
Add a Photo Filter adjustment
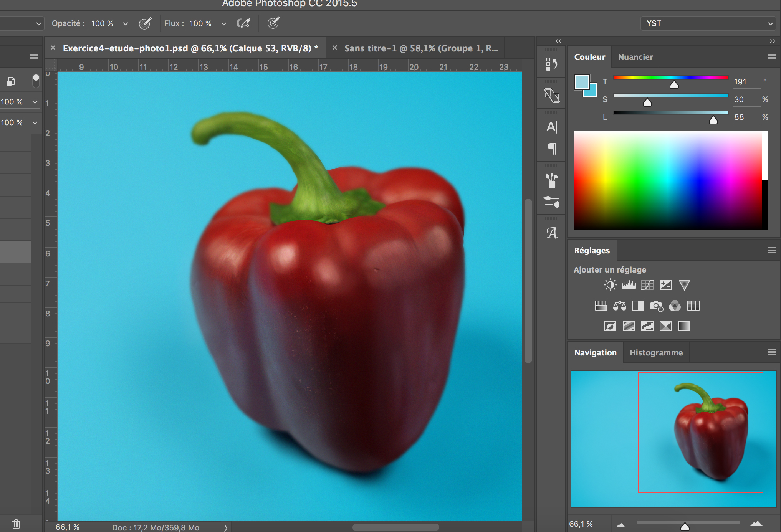(656, 306)
